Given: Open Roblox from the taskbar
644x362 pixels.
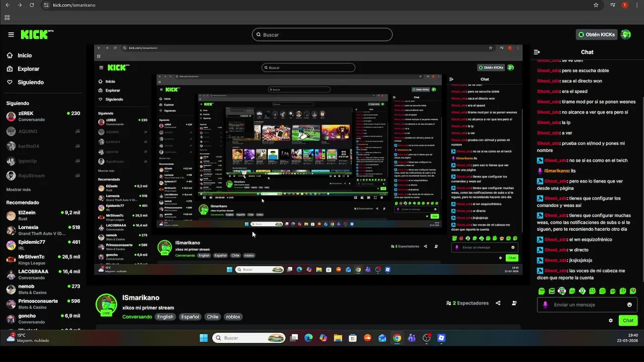Looking at the screenshot, I should click(442, 338).
